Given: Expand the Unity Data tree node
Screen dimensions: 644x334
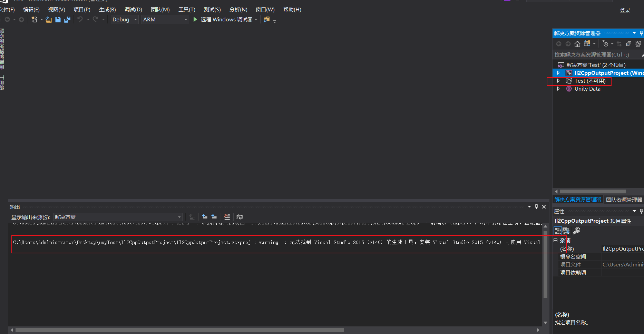Looking at the screenshot, I should 558,89.
